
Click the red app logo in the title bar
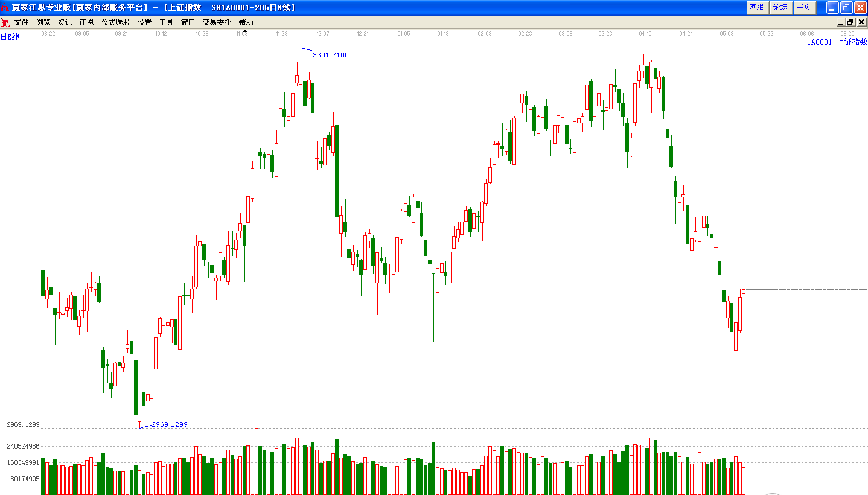tap(5, 7)
